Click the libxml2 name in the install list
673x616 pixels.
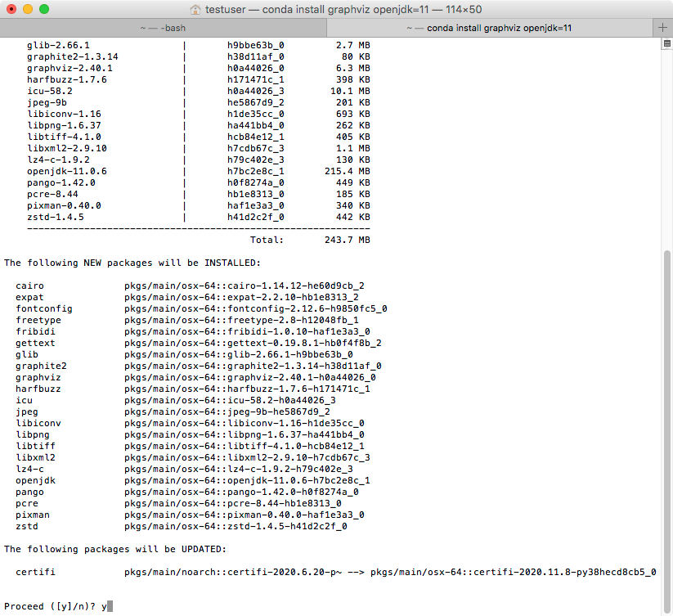click(x=35, y=457)
